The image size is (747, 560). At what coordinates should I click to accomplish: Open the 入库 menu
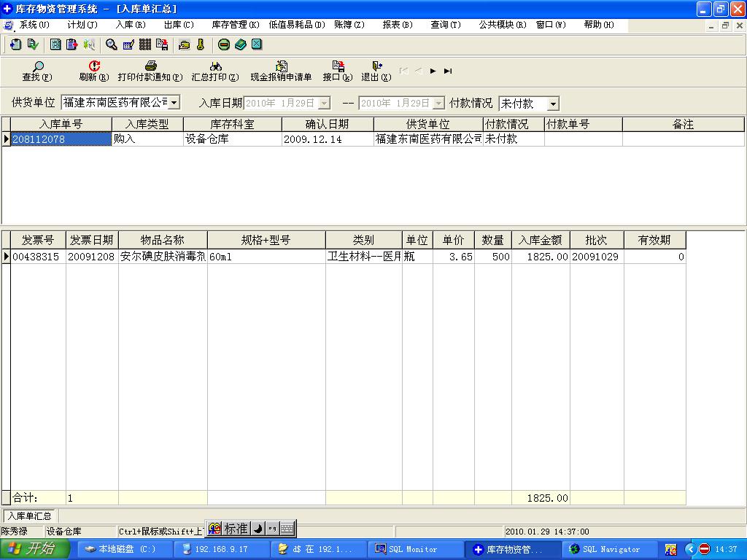pyautogui.click(x=130, y=25)
